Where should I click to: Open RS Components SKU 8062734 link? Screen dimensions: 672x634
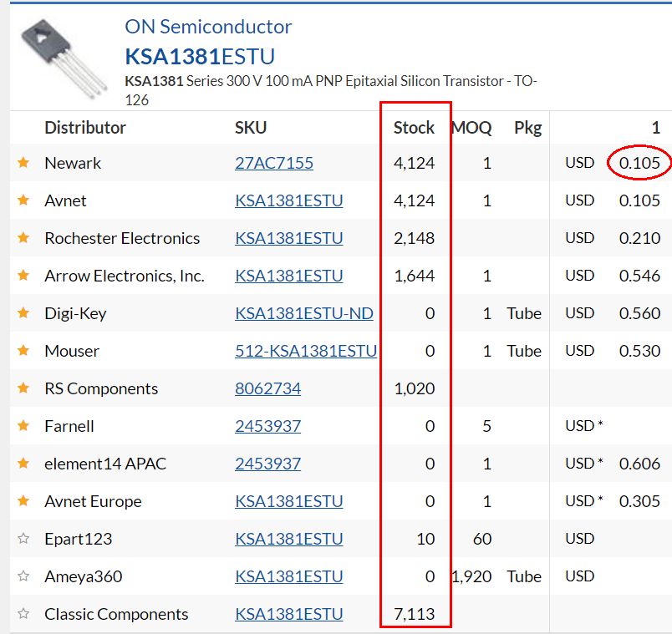click(267, 388)
